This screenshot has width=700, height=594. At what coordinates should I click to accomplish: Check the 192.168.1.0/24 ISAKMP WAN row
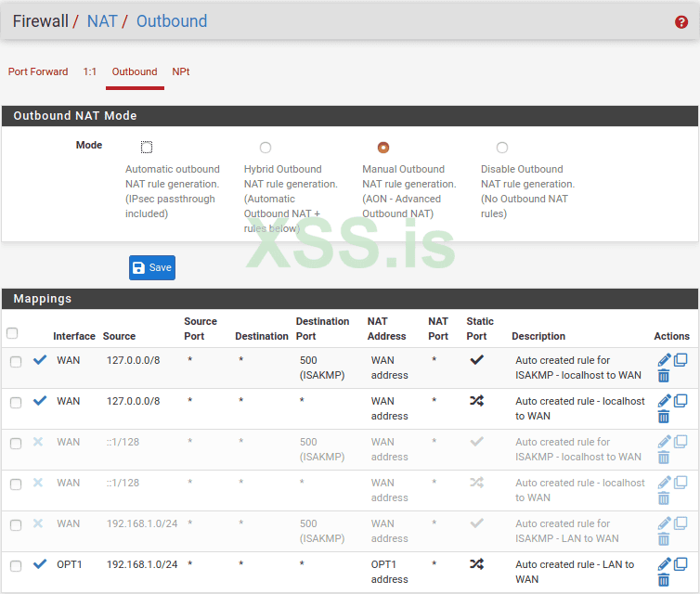[16, 524]
